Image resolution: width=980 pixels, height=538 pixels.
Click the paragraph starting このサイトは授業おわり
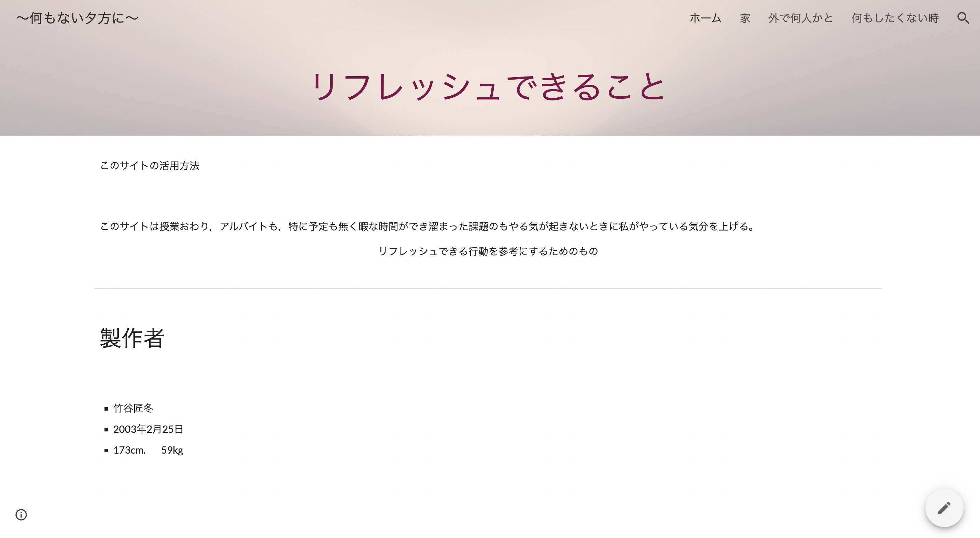coord(428,226)
